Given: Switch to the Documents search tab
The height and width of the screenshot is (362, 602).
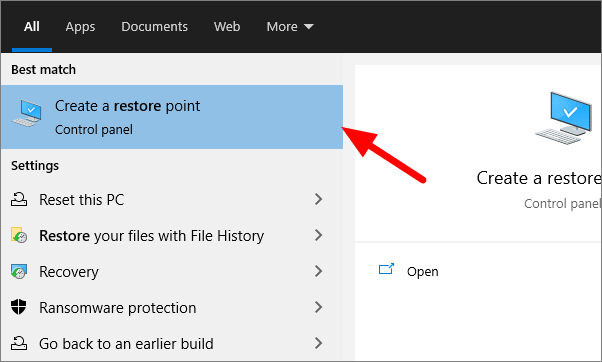Looking at the screenshot, I should 154,26.
